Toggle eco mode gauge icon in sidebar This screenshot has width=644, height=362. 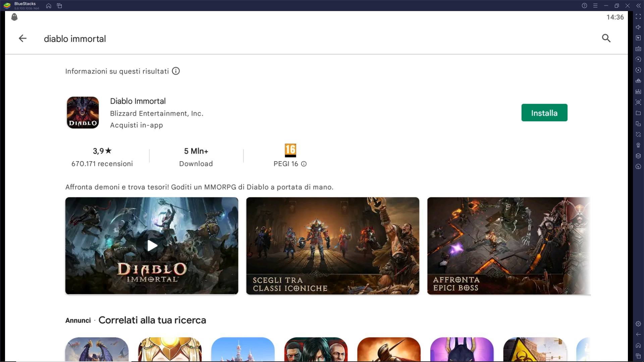[x=638, y=167]
